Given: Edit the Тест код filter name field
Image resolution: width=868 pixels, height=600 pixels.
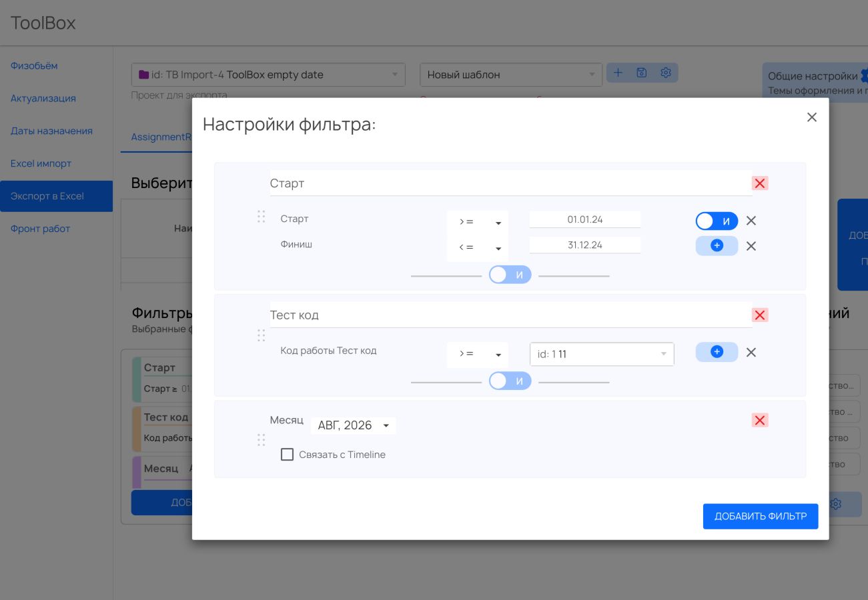Looking at the screenshot, I should click(511, 315).
